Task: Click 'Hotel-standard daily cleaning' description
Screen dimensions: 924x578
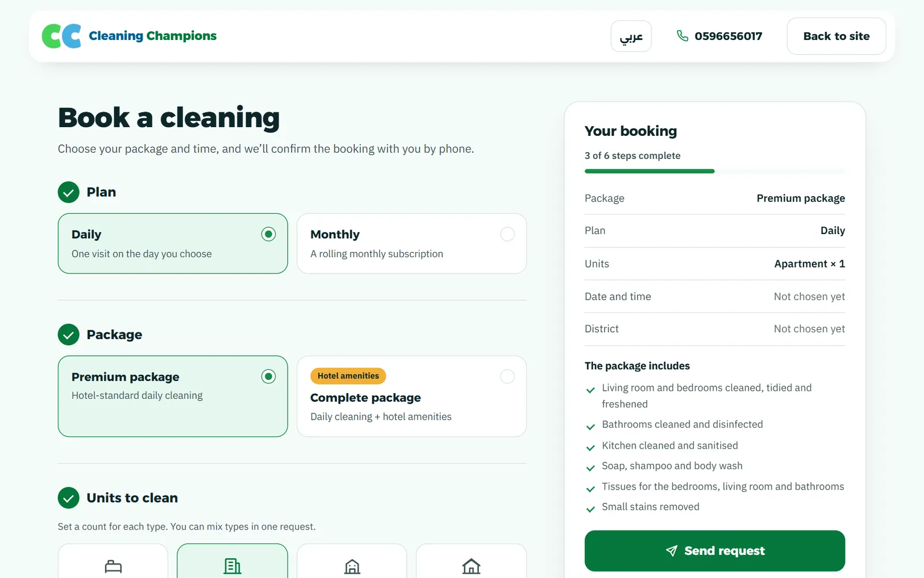Action: click(x=137, y=395)
